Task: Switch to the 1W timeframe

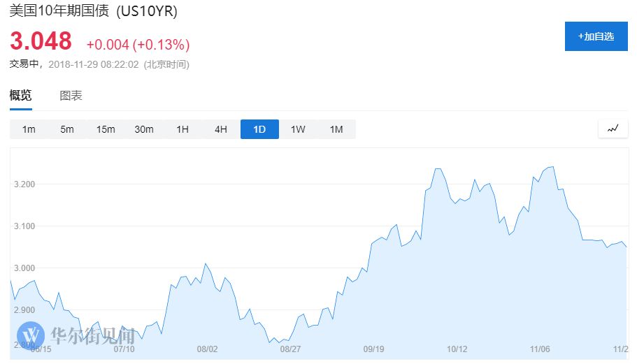Action: [298, 129]
